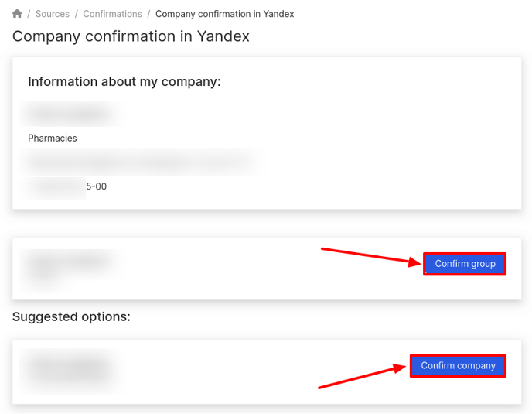Click the slash separator after the Confirmations breadcrumb
Screen dimensions: 532x414
(x=148, y=14)
